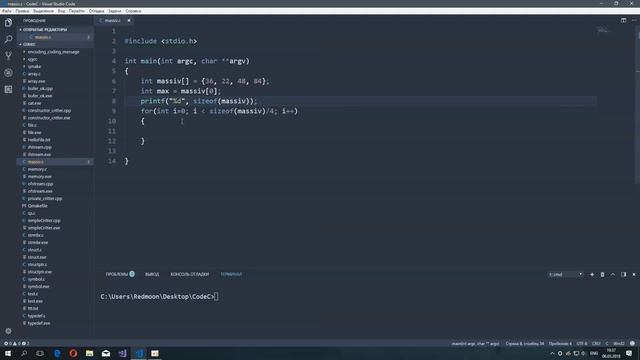Open the Source Control view icon
Viewport: 640px width, 360px height.
coord(8,56)
